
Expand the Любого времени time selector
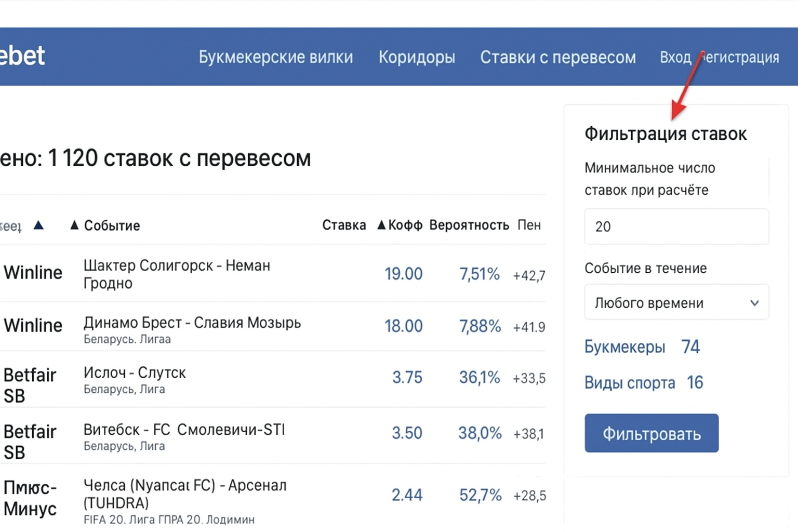pos(676,302)
